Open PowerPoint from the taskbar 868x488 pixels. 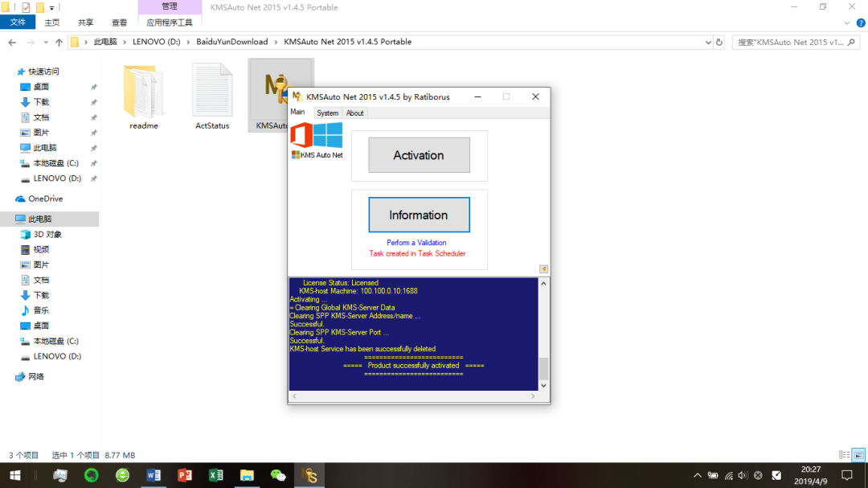click(x=185, y=475)
